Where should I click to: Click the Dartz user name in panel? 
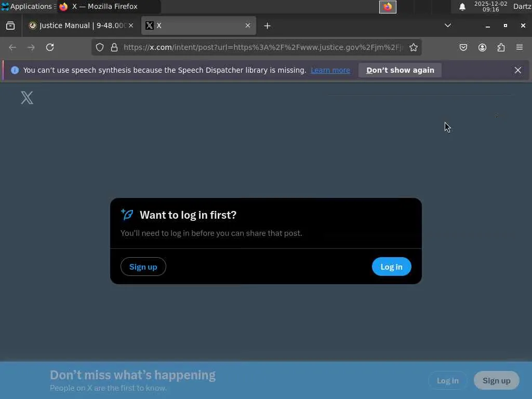point(522,6)
